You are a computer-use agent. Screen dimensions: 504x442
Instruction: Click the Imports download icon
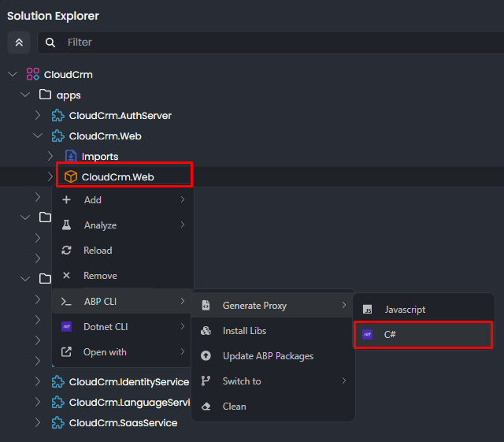point(70,157)
